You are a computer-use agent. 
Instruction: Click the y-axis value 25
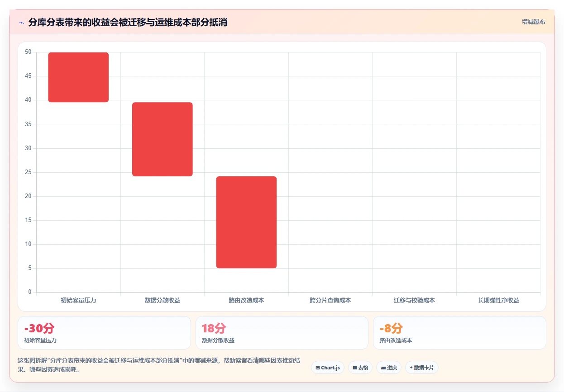[x=28, y=172]
